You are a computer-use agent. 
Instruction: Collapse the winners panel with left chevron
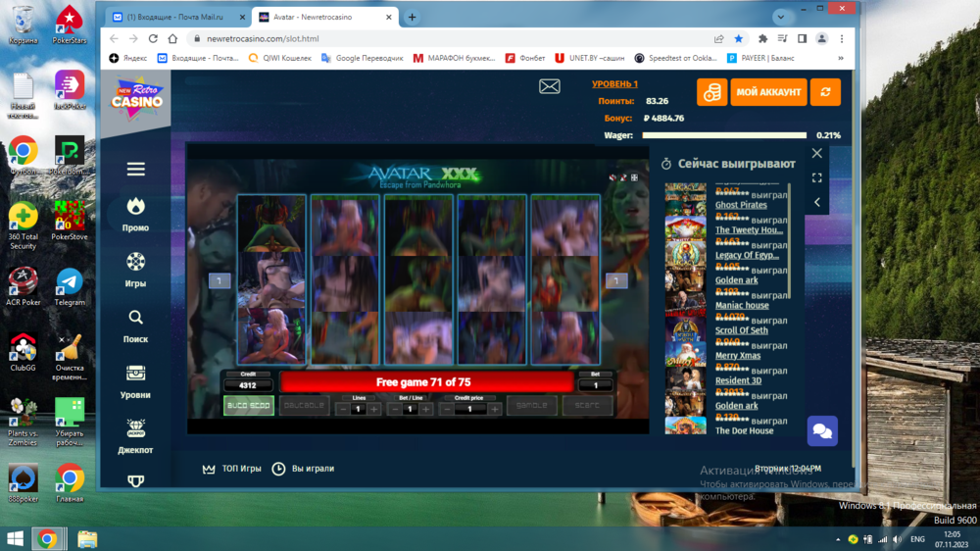816,202
